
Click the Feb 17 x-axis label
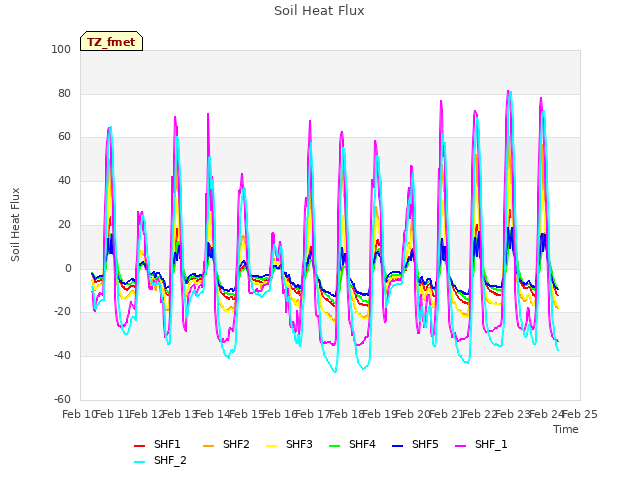(312, 414)
